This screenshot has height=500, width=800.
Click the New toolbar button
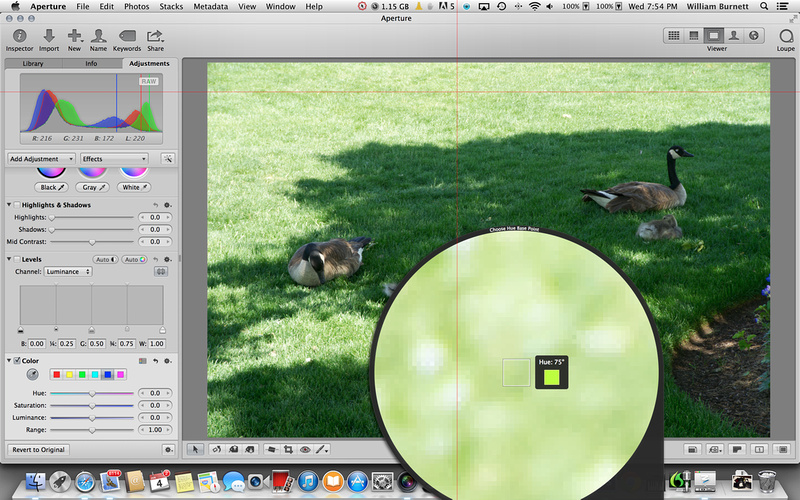tap(74, 40)
